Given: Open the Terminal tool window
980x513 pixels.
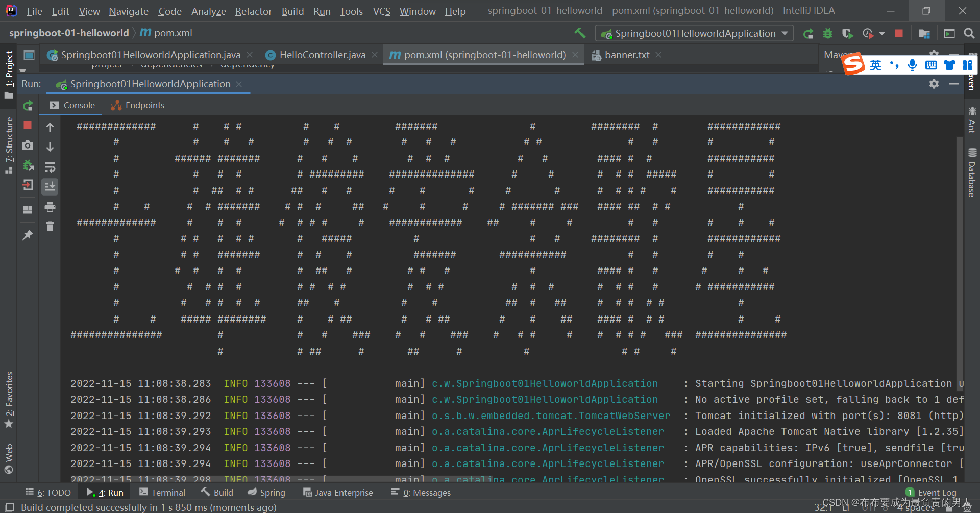Looking at the screenshot, I should (162, 493).
